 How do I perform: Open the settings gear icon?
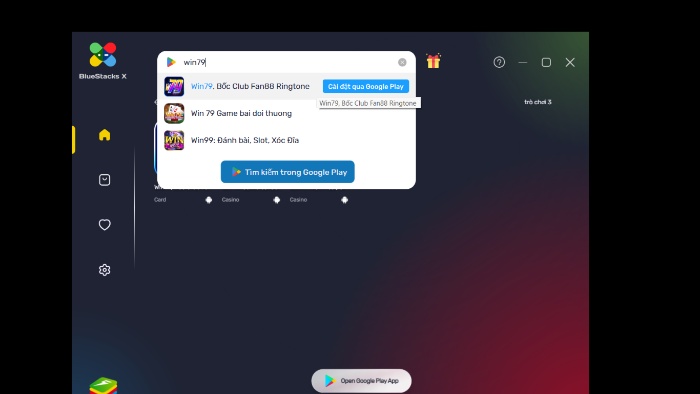[104, 270]
